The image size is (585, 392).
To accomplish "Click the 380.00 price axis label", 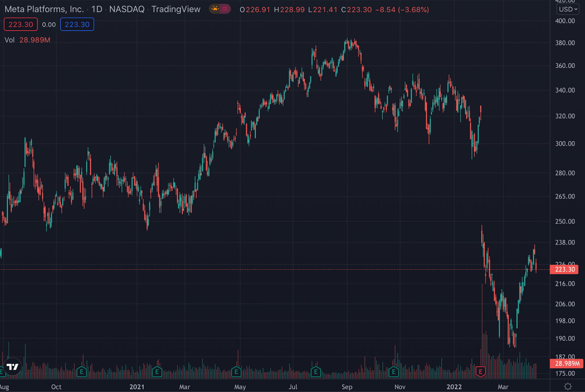I will [565, 43].
